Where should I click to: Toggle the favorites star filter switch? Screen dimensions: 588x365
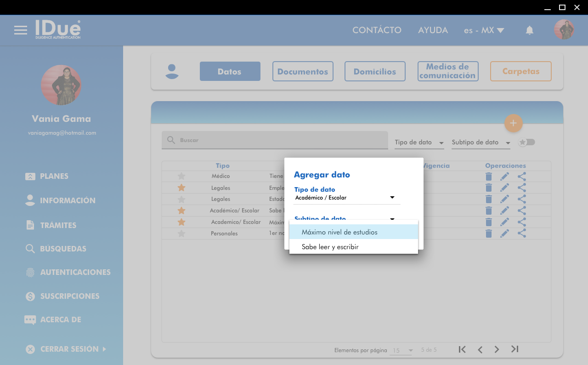[527, 143]
